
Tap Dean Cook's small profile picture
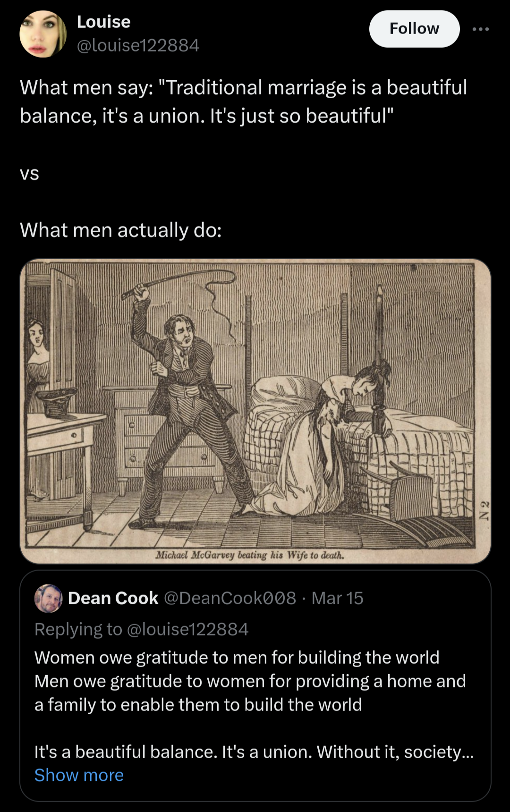pos(49,598)
